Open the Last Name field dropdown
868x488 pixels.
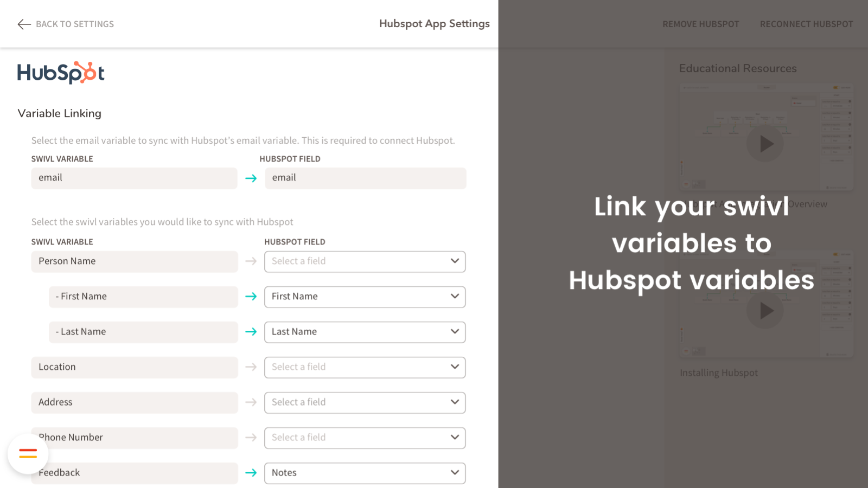(365, 332)
